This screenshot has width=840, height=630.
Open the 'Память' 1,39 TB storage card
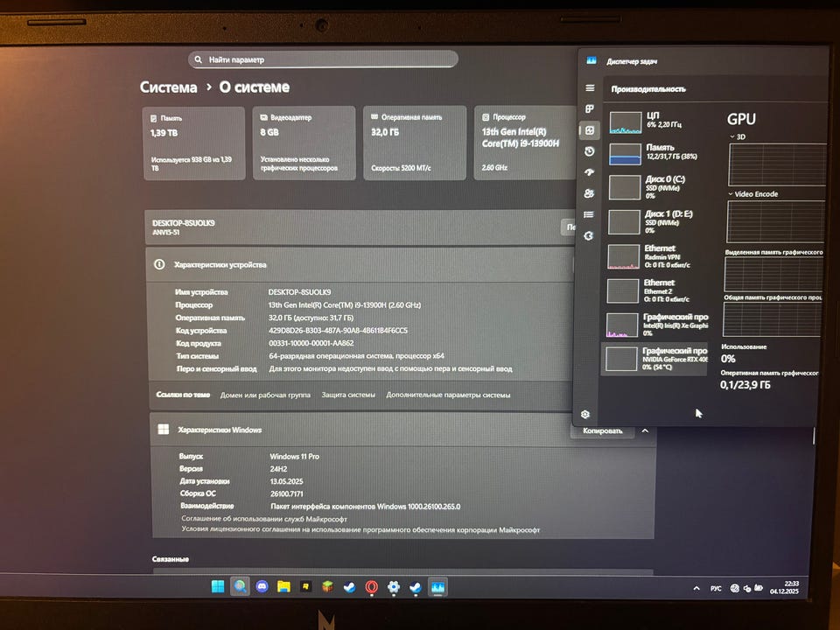tap(194, 143)
